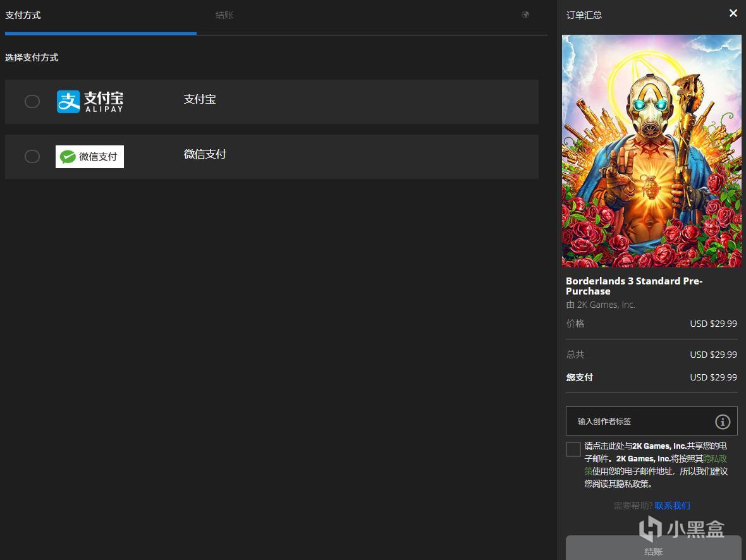
Task: Switch to the 支付方式 step tab
Action: click(x=23, y=15)
